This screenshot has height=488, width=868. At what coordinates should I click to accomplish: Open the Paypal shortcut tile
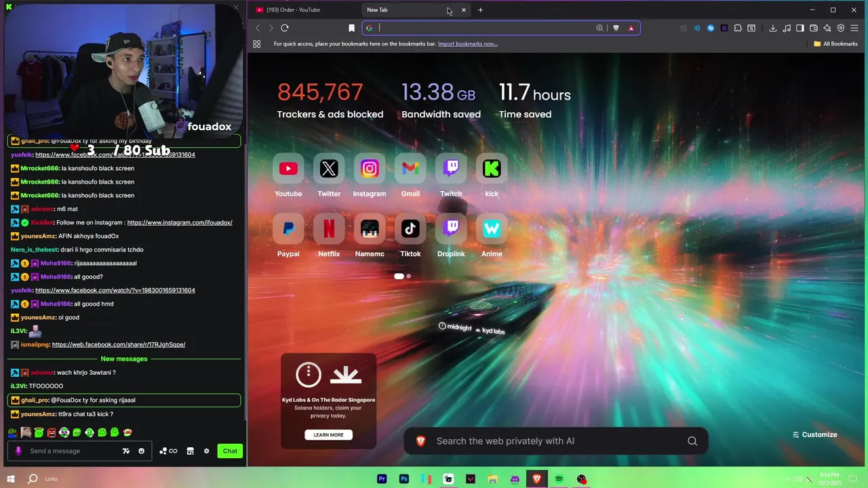pyautogui.click(x=288, y=235)
